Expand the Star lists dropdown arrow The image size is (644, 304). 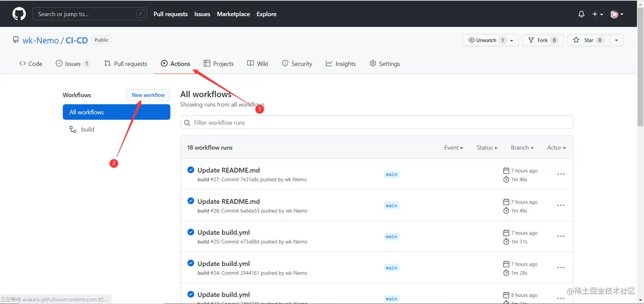pyautogui.click(x=616, y=40)
